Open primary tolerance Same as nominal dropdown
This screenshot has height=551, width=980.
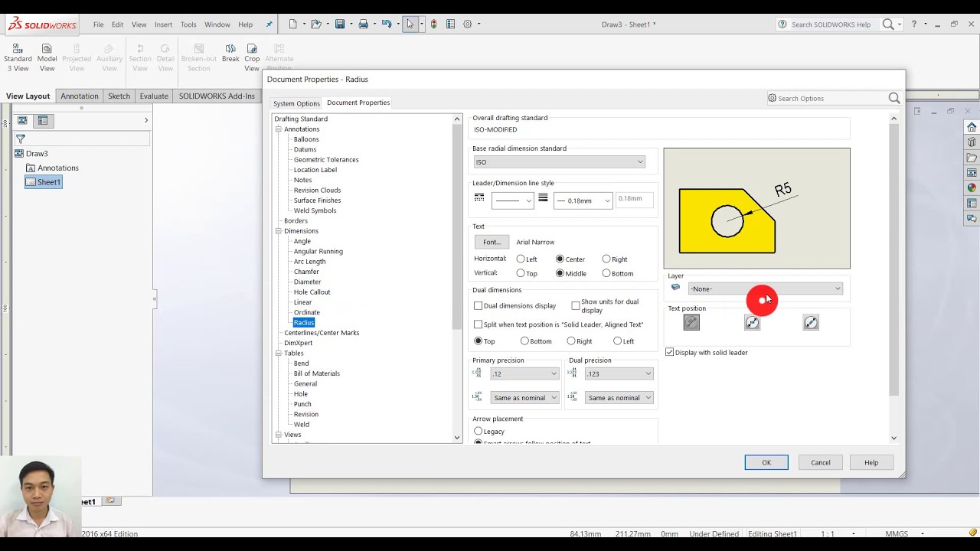[524, 398]
